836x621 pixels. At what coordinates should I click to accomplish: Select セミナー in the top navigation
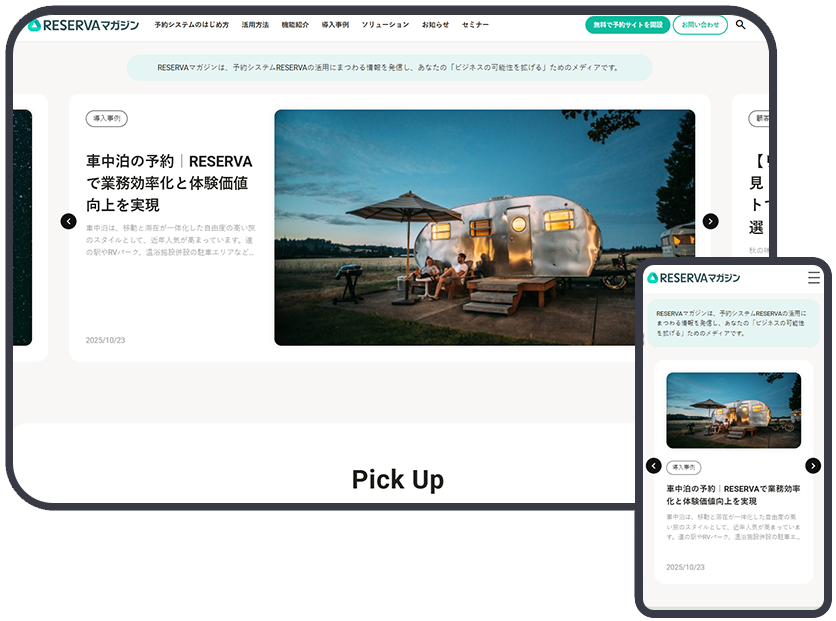(x=475, y=25)
